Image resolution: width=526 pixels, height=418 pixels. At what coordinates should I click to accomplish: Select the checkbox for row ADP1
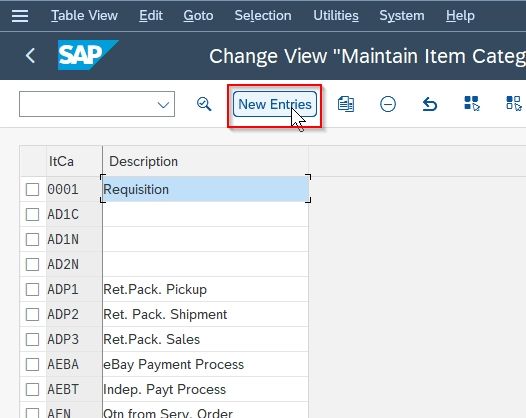32,290
